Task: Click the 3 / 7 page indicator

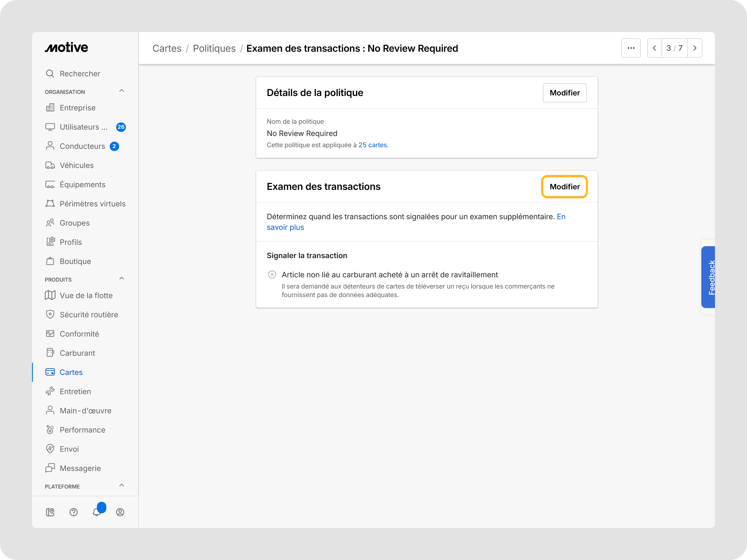Action: tap(674, 48)
